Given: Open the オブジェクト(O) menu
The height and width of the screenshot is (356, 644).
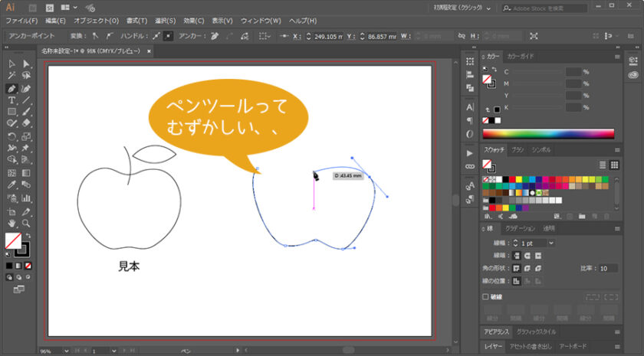Looking at the screenshot, I should coord(97,21).
